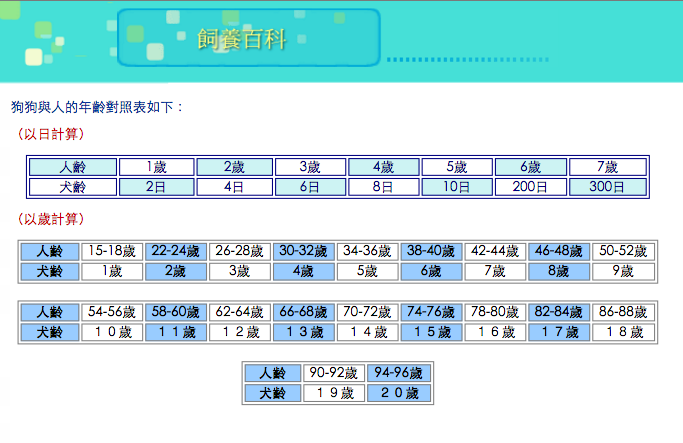
Task: Select the 90-92歲 cell
Action: click(x=334, y=373)
